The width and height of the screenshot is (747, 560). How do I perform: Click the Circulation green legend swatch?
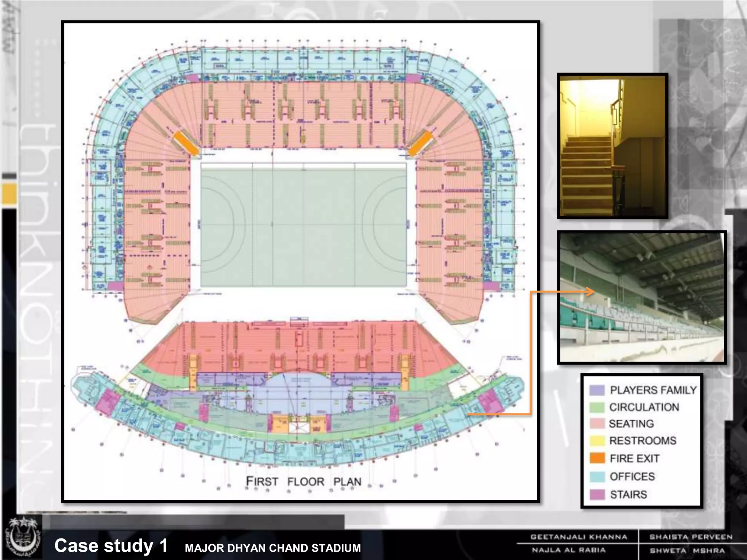coord(597,407)
